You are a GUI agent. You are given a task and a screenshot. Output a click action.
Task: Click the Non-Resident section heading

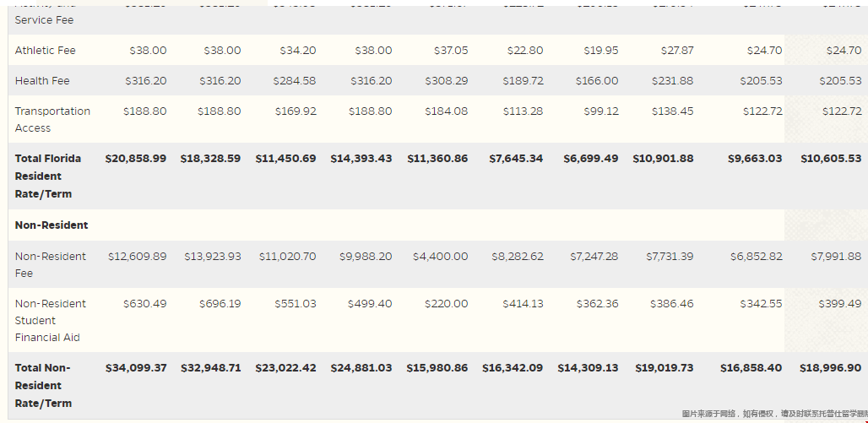(x=52, y=225)
